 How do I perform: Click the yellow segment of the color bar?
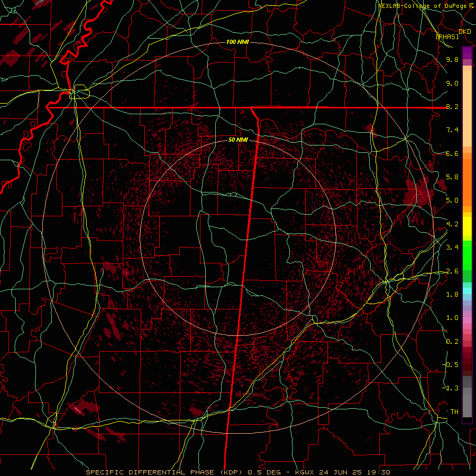click(x=467, y=226)
